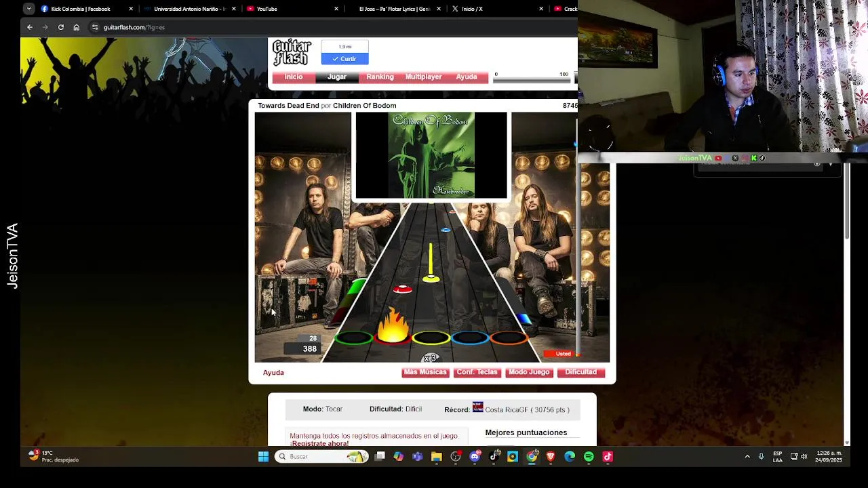The height and width of the screenshot is (488, 868).
Task: Switch to the Inicio / X tab
Action: coord(496,9)
